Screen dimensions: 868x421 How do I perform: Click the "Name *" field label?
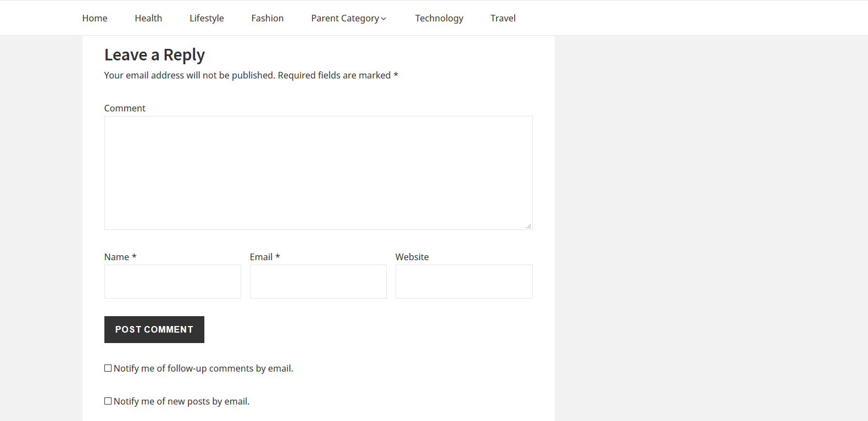120,257
